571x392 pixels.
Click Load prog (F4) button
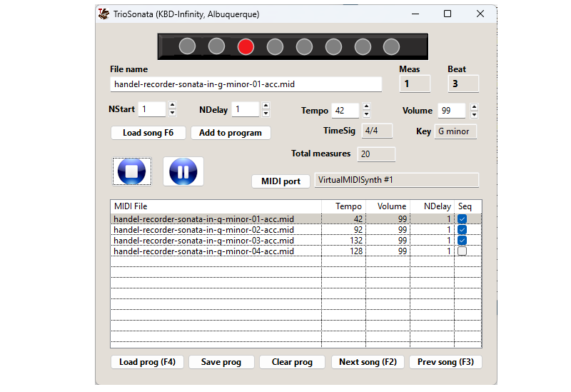pyautogui.click(x=147, y=362)
